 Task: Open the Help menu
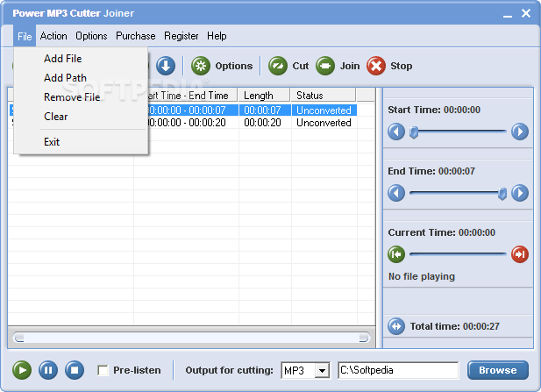[x=217, y=36]
